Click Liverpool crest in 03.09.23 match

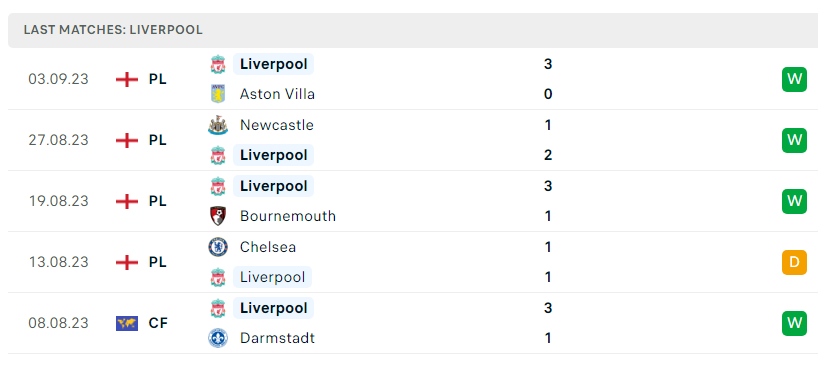(x=218, y=64)
